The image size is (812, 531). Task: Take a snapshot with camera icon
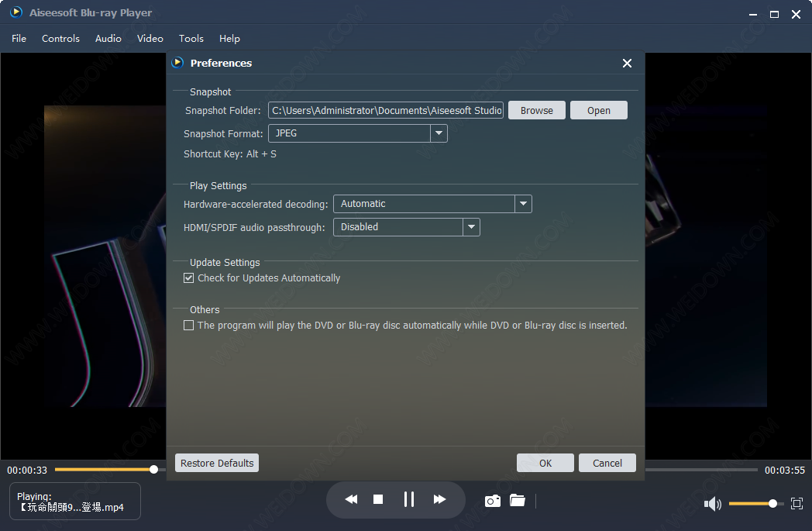[492, 502]
